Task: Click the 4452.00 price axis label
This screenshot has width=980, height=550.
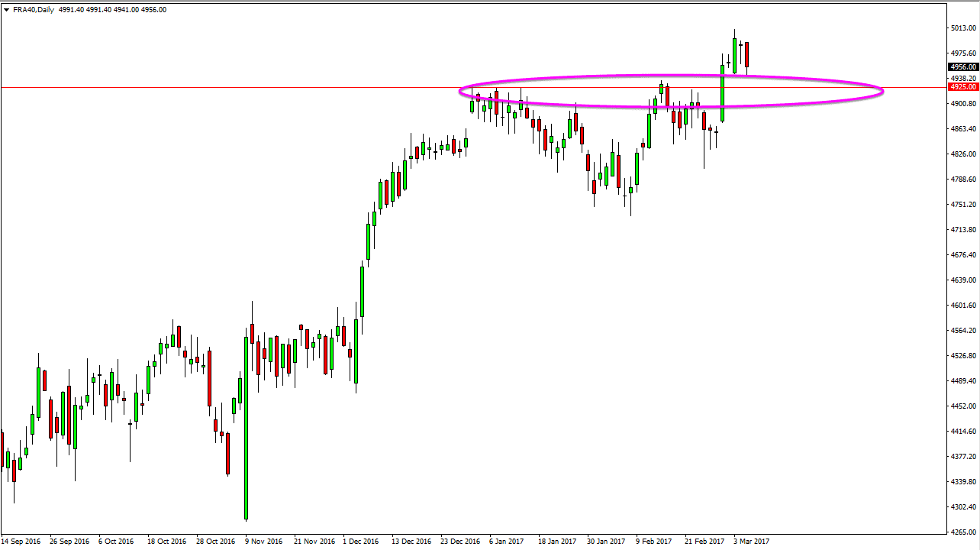Action: (964, 406)
